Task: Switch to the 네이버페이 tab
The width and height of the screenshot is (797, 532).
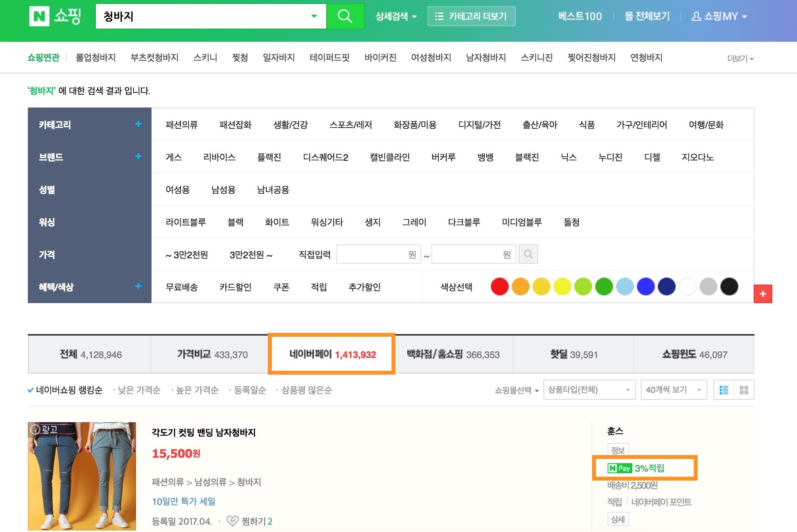Action: click(x=332, y=354)
